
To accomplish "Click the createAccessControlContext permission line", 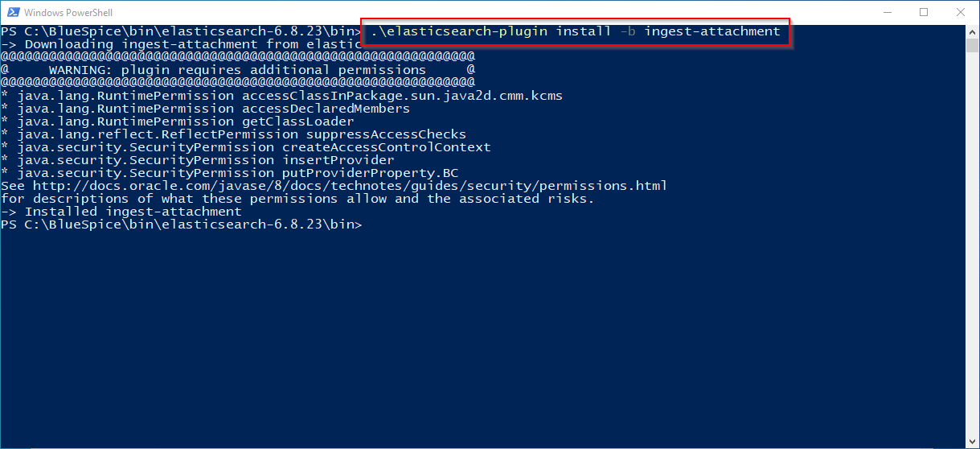I will point(253,147).
